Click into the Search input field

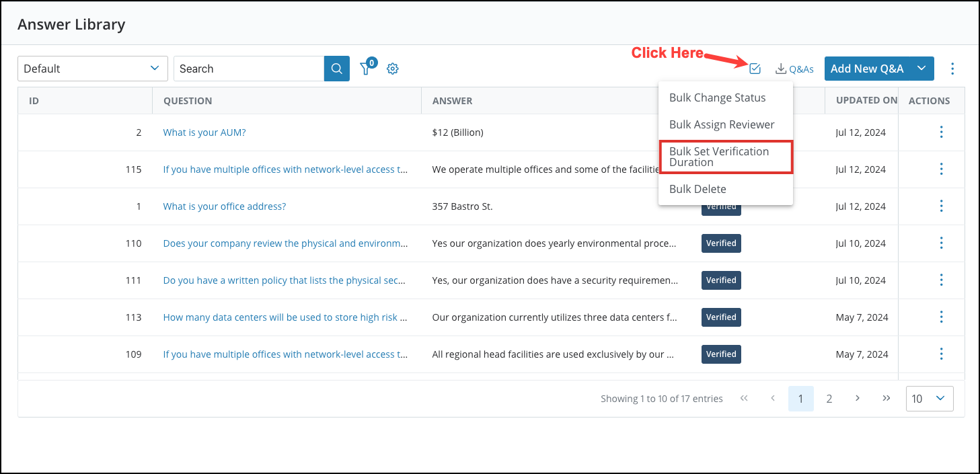249,69
